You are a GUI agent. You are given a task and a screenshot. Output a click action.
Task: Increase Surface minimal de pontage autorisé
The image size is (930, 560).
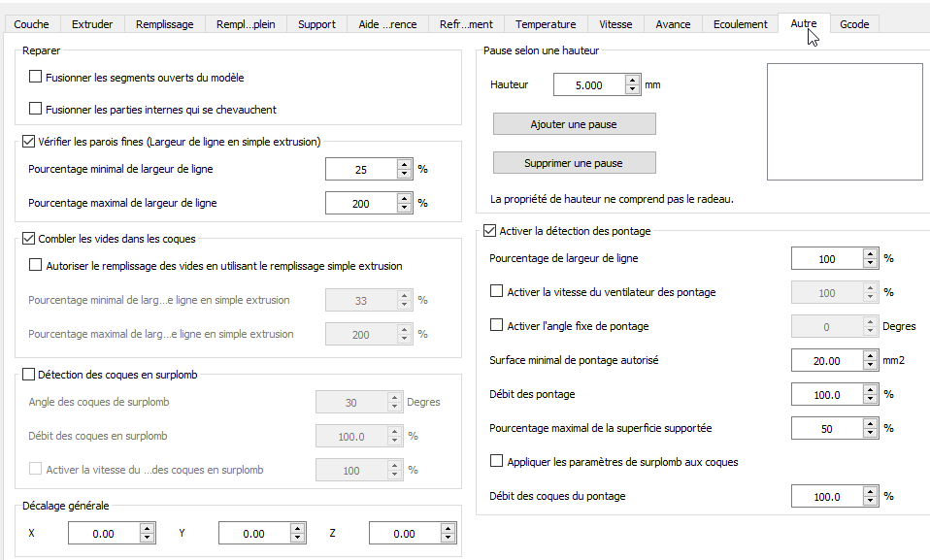click(870, 355)
